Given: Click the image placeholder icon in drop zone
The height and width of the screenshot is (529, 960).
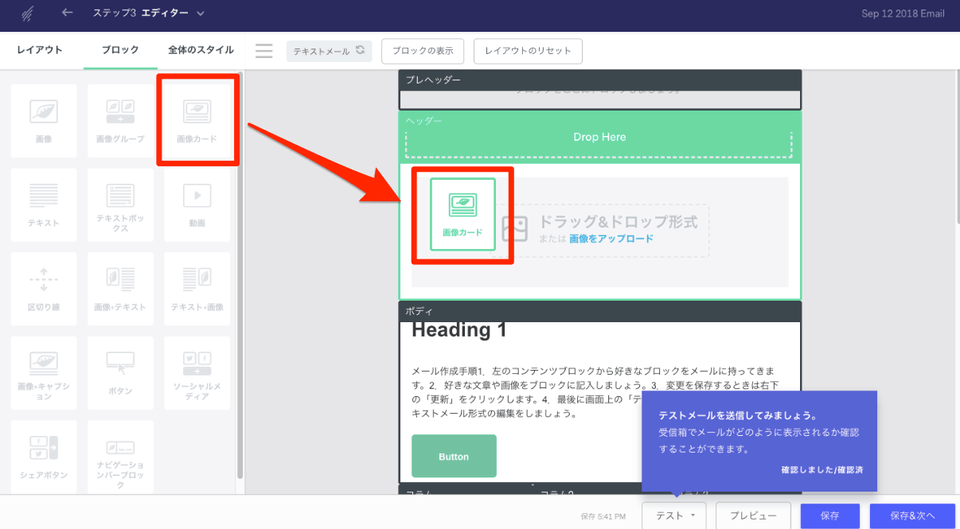Looking at the screenshot, I should click(514, 228).
